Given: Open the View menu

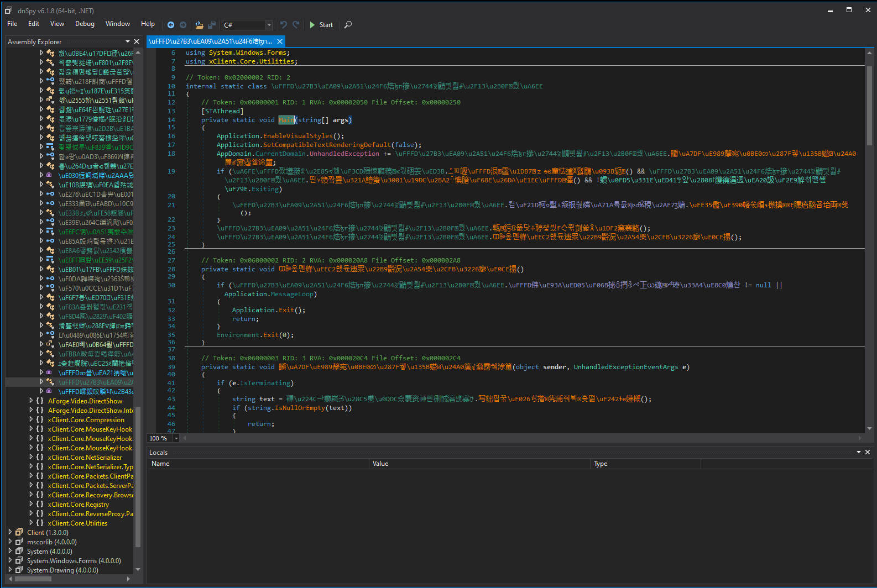Looking at the screenshot, I should [57, 24].
